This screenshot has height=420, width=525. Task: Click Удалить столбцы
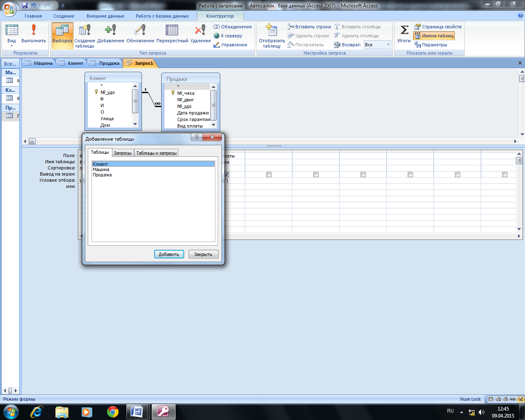click(356, 36)
